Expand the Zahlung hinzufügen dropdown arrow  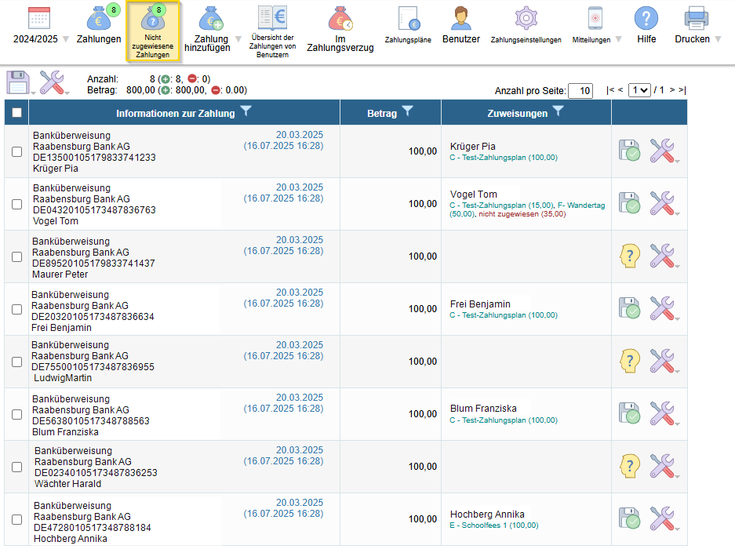pyautogui.click(x=238, y=39)
